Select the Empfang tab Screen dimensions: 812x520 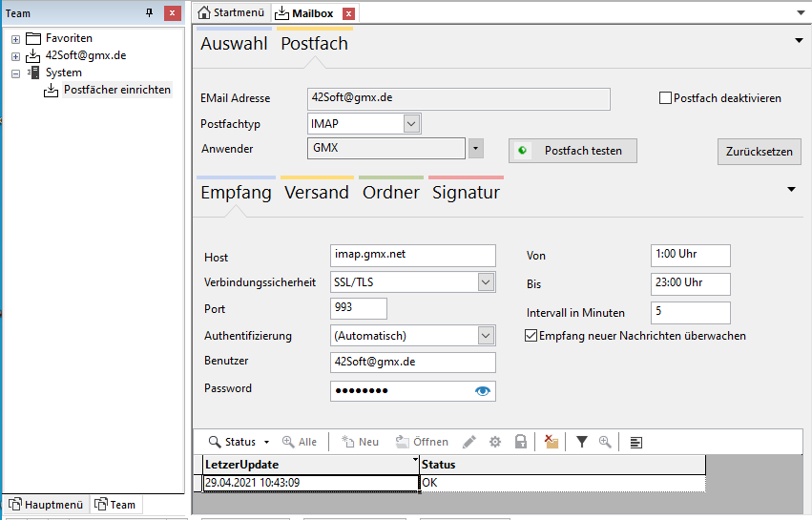236,193
